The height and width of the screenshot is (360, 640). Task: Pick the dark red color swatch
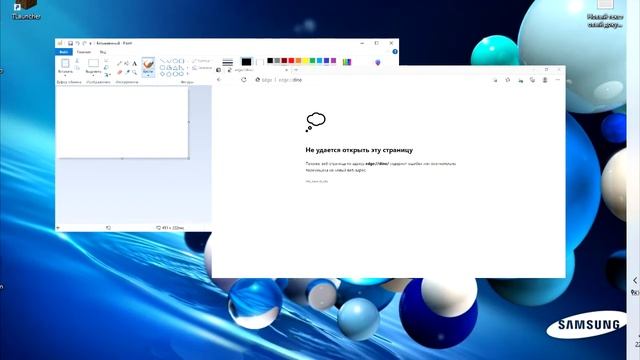pyautogui.click(x=284, y=60)
